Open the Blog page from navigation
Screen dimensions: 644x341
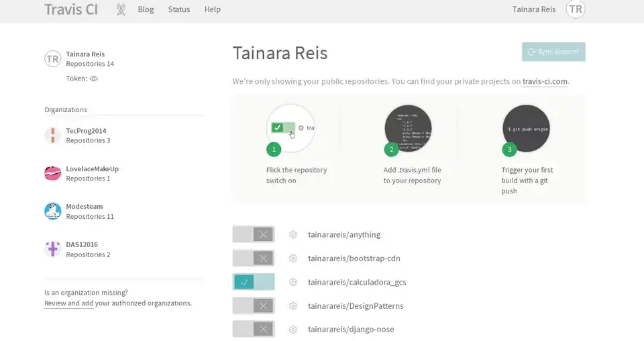click(146, 9)
